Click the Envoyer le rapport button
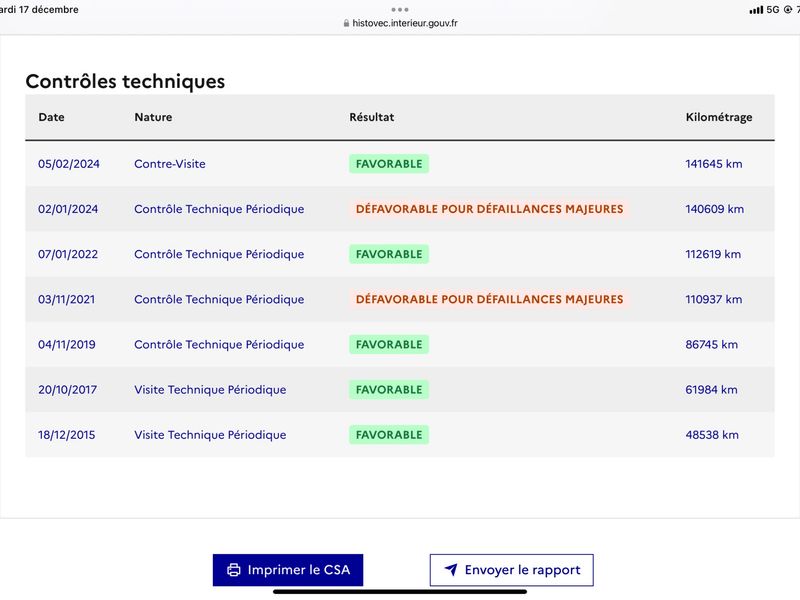The width and height of the screenshot is (800, 600). pyautogui.click(x=512, y=570)
